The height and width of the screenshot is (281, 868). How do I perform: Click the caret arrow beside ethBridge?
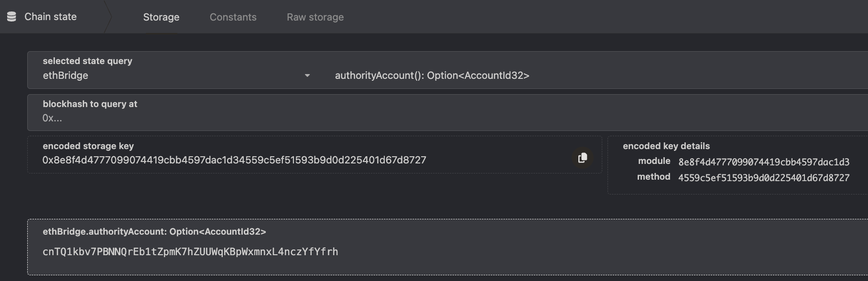[307, 76]
